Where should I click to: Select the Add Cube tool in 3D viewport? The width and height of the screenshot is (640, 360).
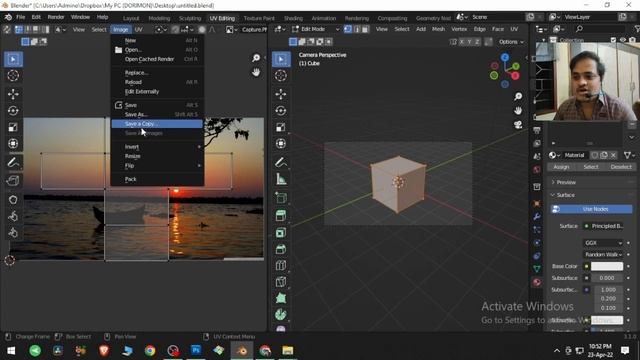point(281,198)
